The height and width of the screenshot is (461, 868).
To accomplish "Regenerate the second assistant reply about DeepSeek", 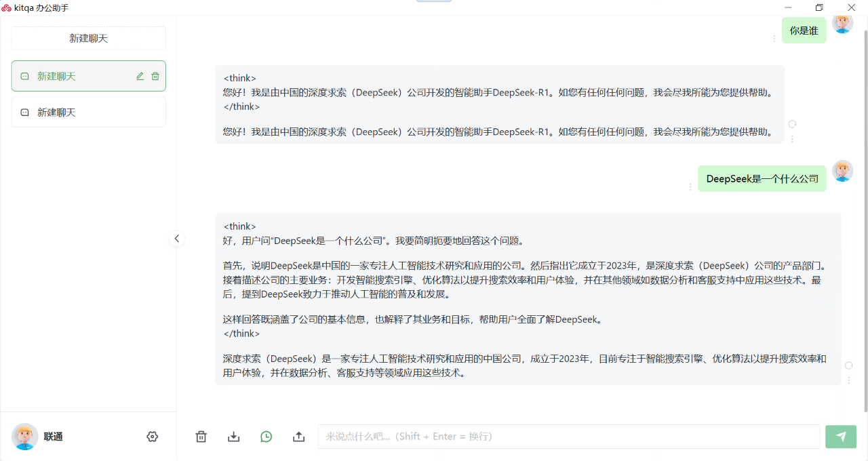I will [x=848, y=365].
